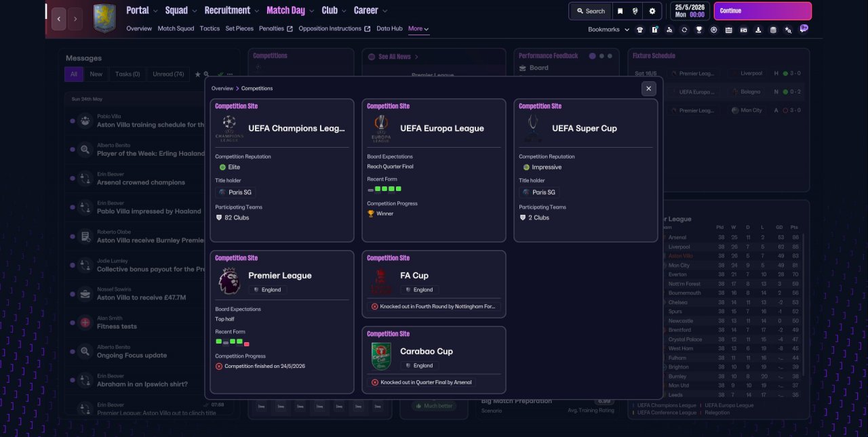This screenshot has height=437, width=868.
Task: Select the Unread (74) messages filter
Action: 168,74
